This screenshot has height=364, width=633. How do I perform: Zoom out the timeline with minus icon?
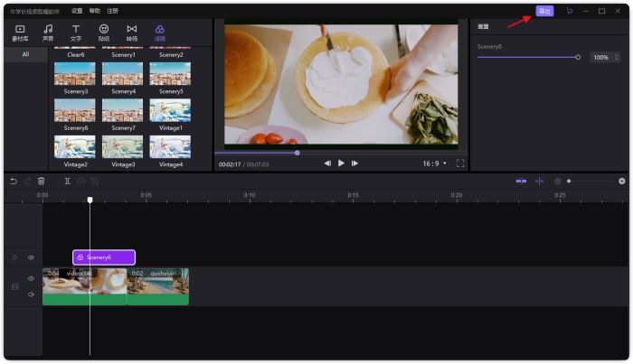(558, 182)
